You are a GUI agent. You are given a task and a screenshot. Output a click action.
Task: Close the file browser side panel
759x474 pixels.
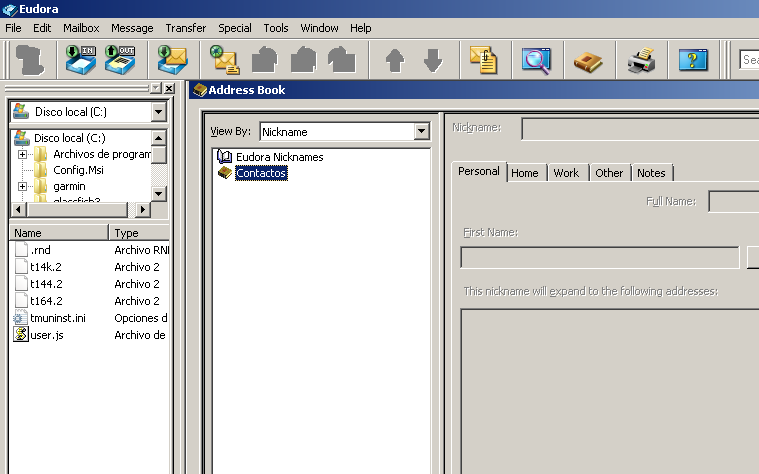point(169,89)
